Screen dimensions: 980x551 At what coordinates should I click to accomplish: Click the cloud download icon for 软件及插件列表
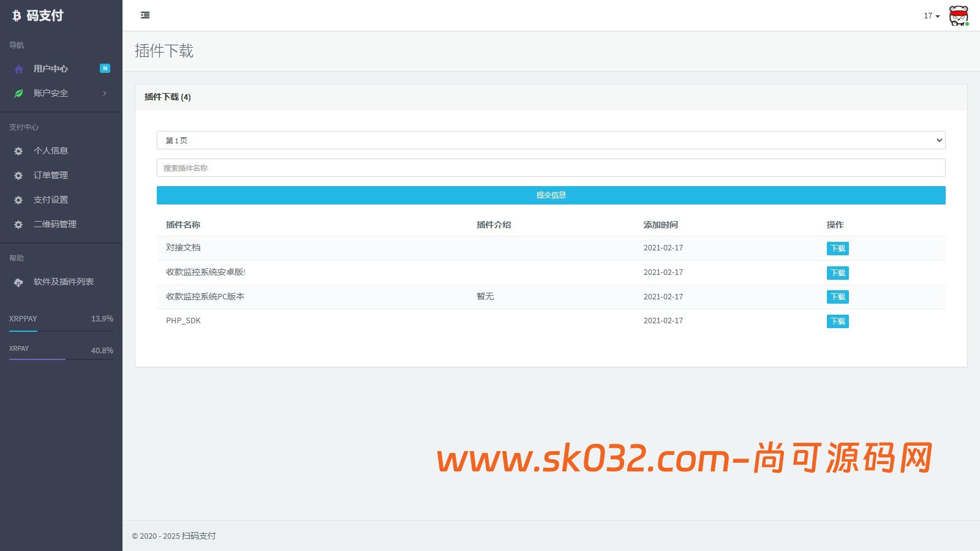click(18, 282)
